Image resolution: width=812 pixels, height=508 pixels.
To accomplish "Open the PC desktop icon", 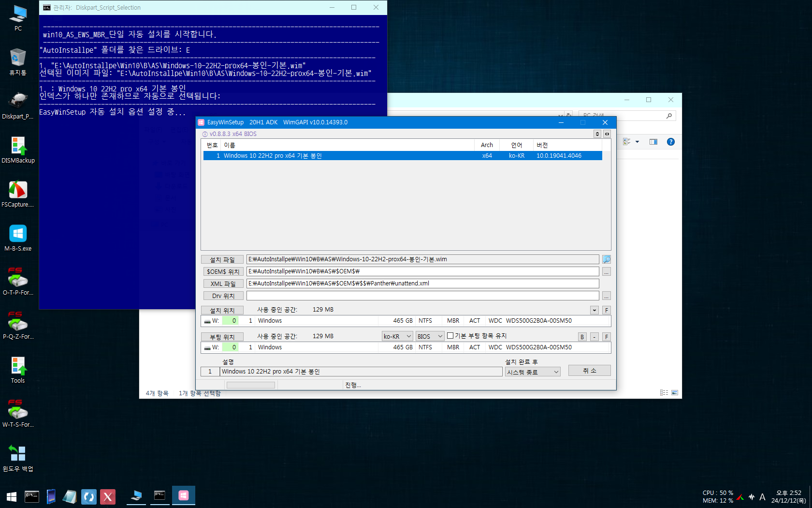I will click(x=18, y=18).
